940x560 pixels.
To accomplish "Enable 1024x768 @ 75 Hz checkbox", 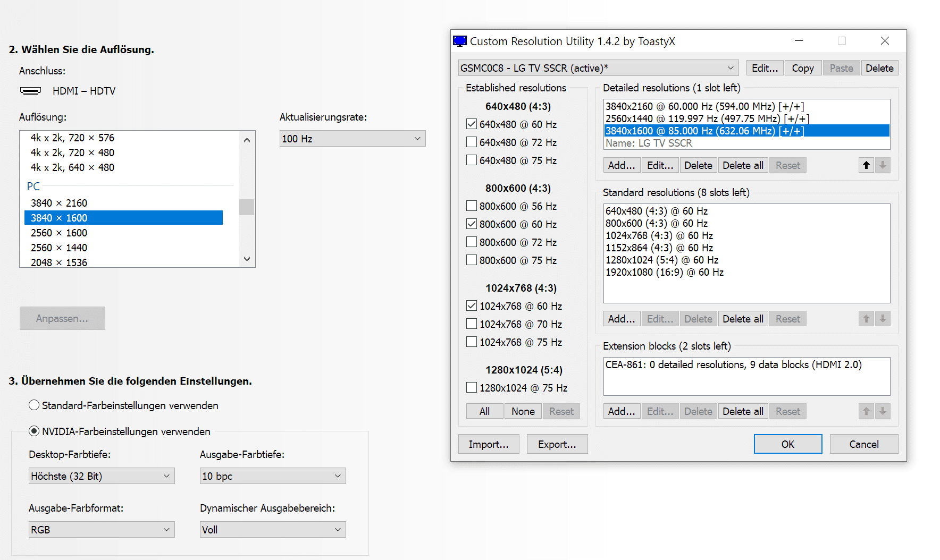I will point(472,342).
